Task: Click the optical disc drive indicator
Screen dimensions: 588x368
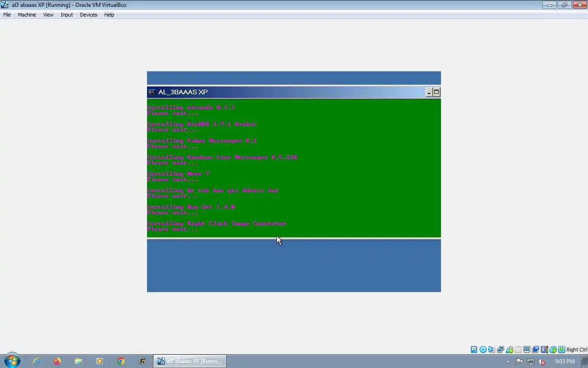Action: (x=483, y=350)
